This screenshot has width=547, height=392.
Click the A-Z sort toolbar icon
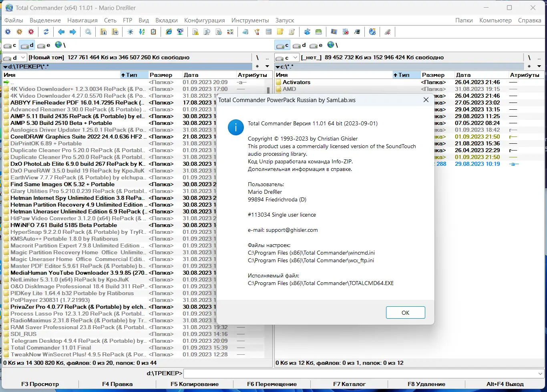tap(142, 32)
